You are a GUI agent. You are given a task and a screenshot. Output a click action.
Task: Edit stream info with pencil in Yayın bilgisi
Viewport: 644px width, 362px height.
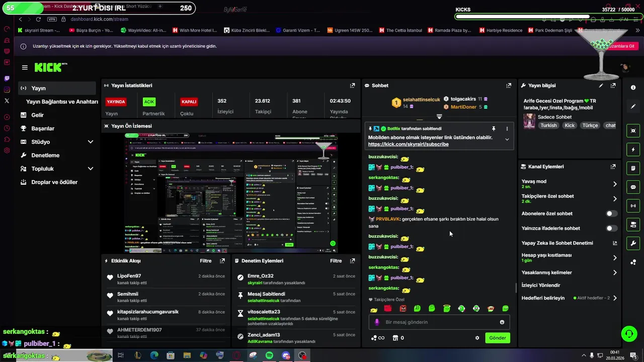[x=601, y=85]
